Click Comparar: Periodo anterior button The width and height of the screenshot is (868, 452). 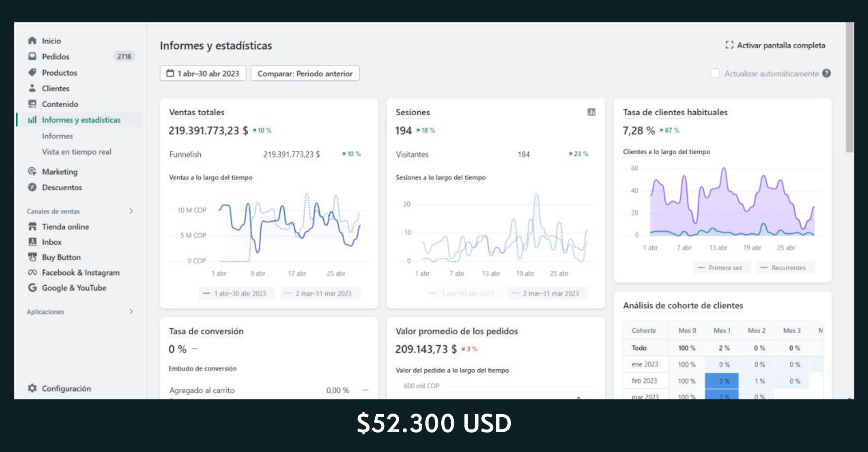(x=305, y=73)
